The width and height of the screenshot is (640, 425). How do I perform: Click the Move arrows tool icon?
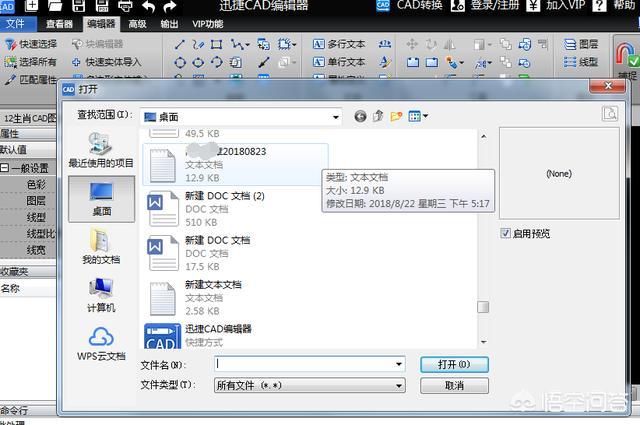[412, 44]
